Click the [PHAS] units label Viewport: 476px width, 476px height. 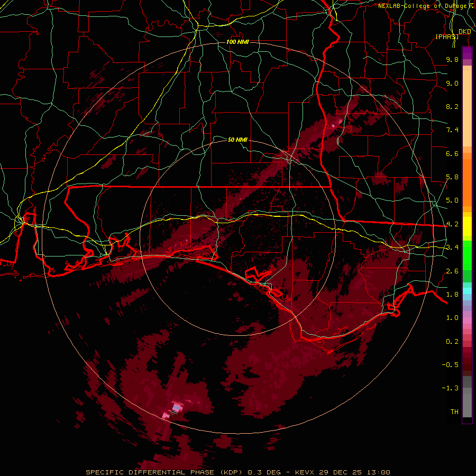pyautogui.click(x=447, y=36)
